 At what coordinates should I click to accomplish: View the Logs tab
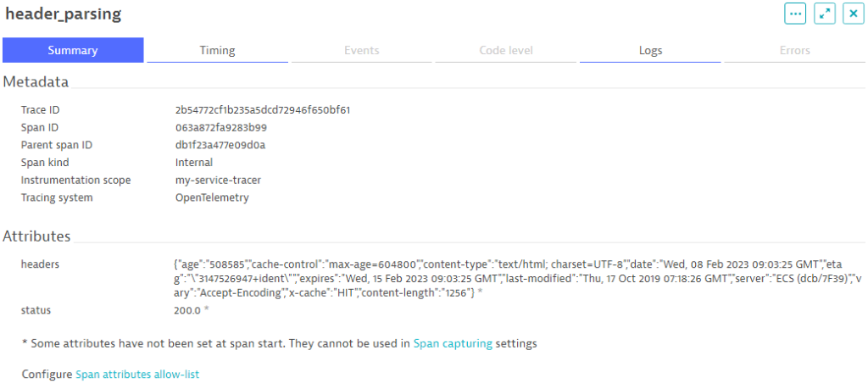[650, 50]
